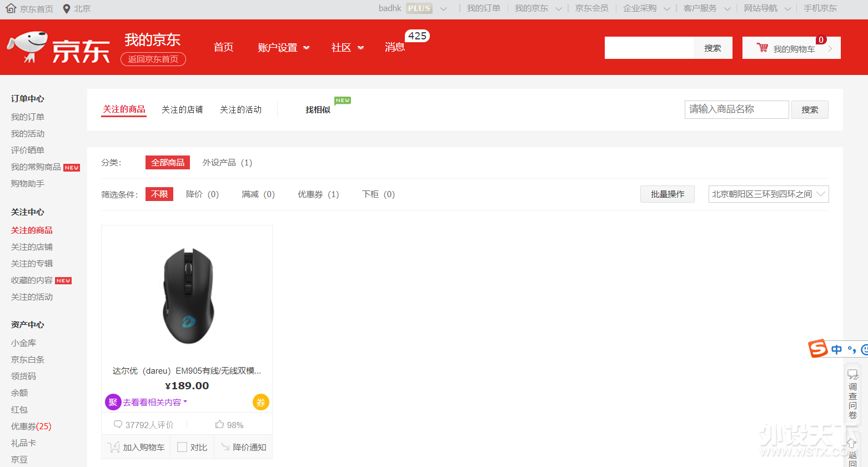Go to 首页 in red navigation
Image resolution: width=868 pixels, height=467 pixels.
pyautogui.click(x=224, y=47)
